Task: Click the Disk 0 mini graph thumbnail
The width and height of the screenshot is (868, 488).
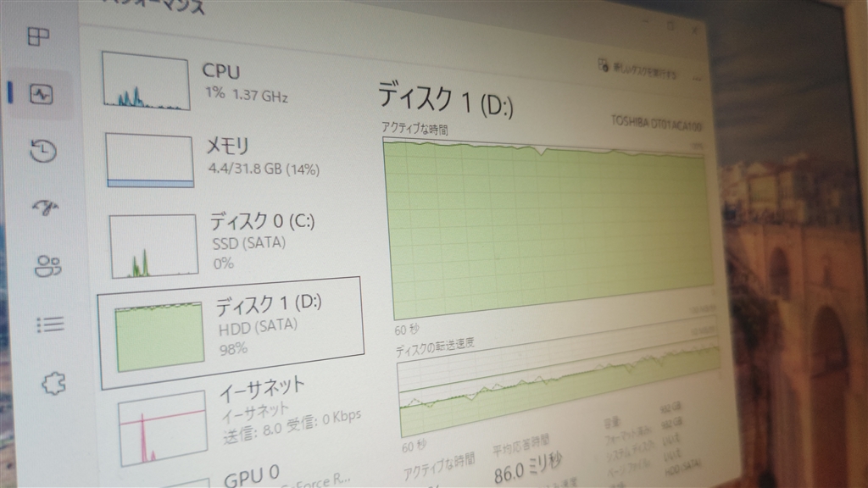Action: (x=154, y=246)
